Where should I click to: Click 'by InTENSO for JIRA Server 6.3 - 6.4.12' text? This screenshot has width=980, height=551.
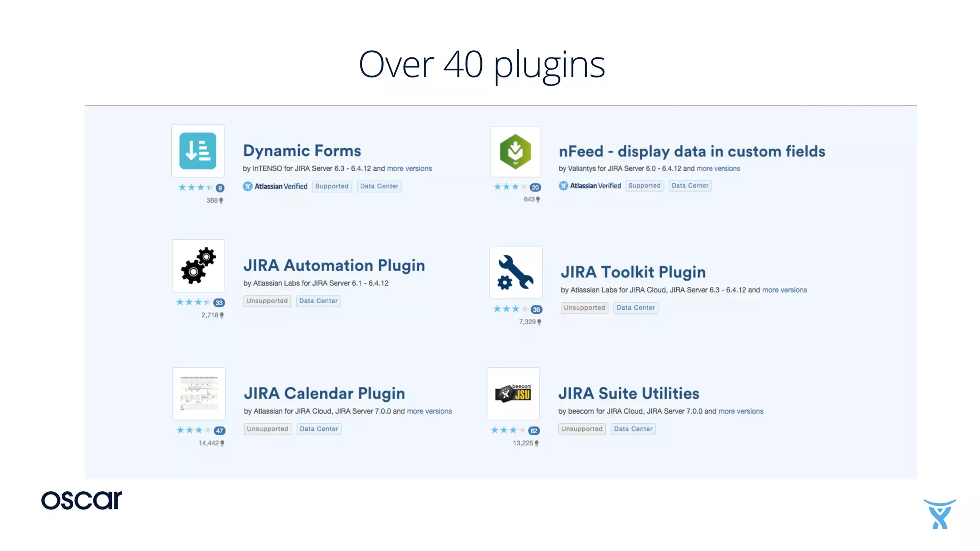click(x=307, y=168)
